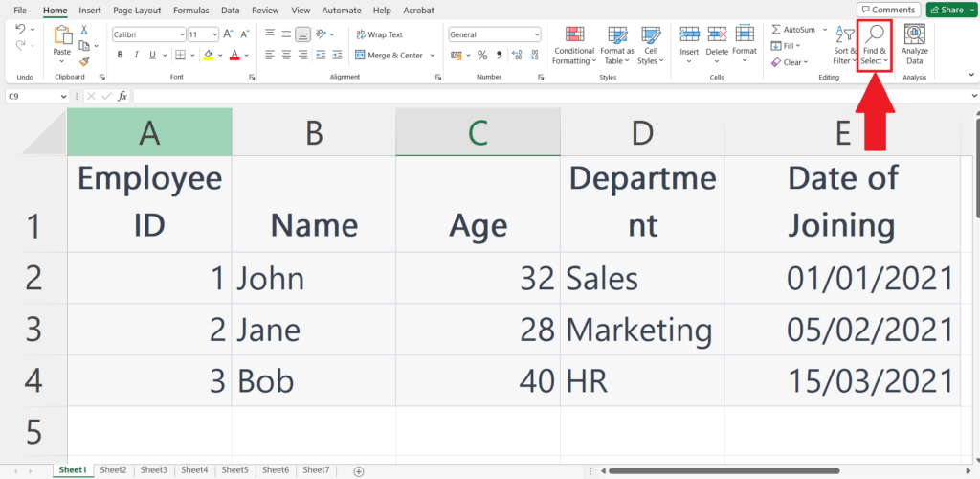980x479 pixels.
Task: Toggle Align Left
Action: point(269,55)
